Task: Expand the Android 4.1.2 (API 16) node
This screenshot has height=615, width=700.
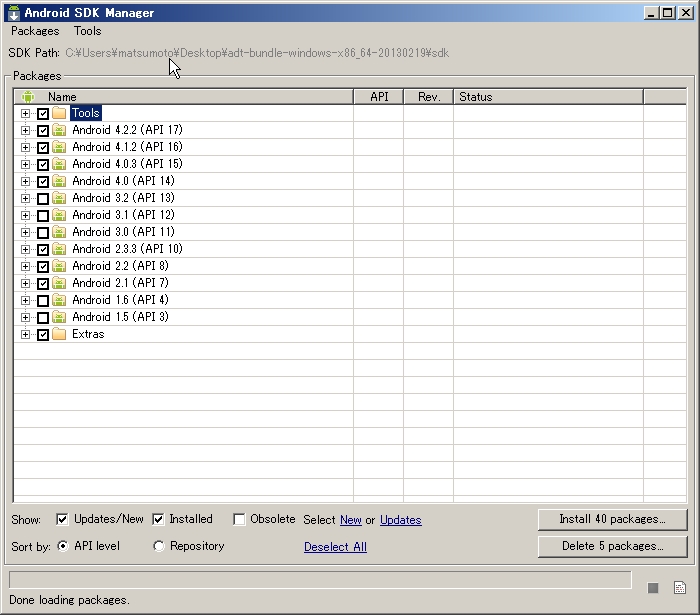Action: click(x=25, y=147)
